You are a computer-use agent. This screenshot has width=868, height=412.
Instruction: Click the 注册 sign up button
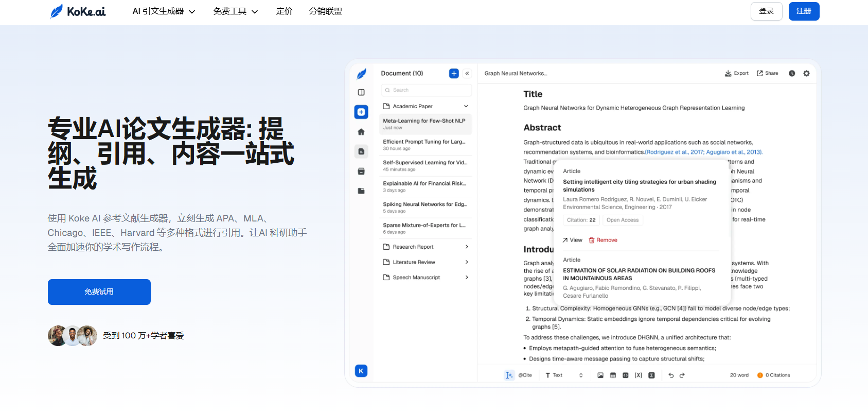[x=804, y=11]
